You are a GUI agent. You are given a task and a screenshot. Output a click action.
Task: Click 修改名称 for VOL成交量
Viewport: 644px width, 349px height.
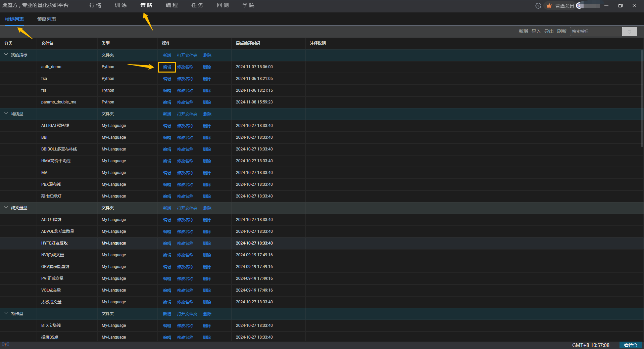(x=185, y=291)
